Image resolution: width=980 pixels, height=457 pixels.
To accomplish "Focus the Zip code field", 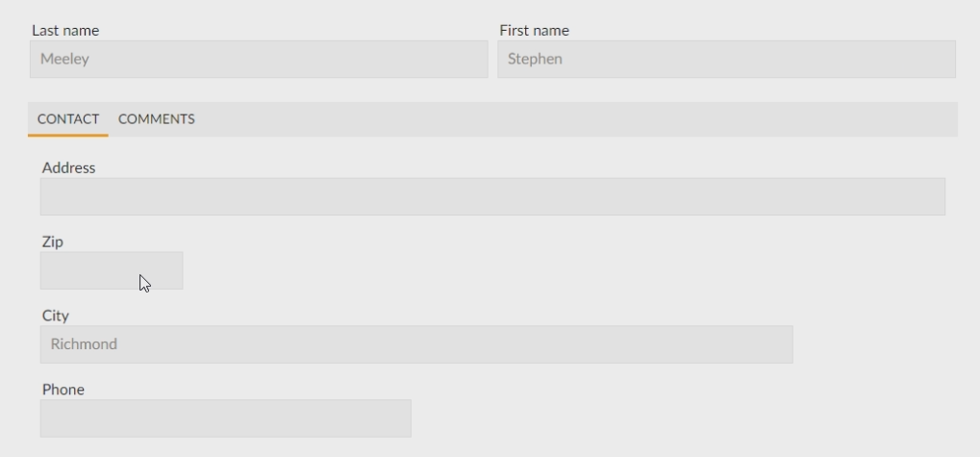I will 112,270.
